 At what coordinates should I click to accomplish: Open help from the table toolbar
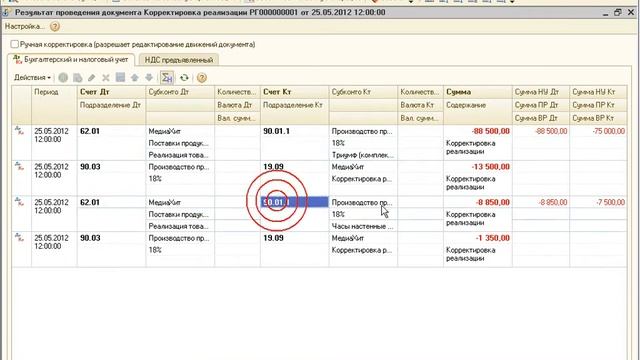coord(202,78)
